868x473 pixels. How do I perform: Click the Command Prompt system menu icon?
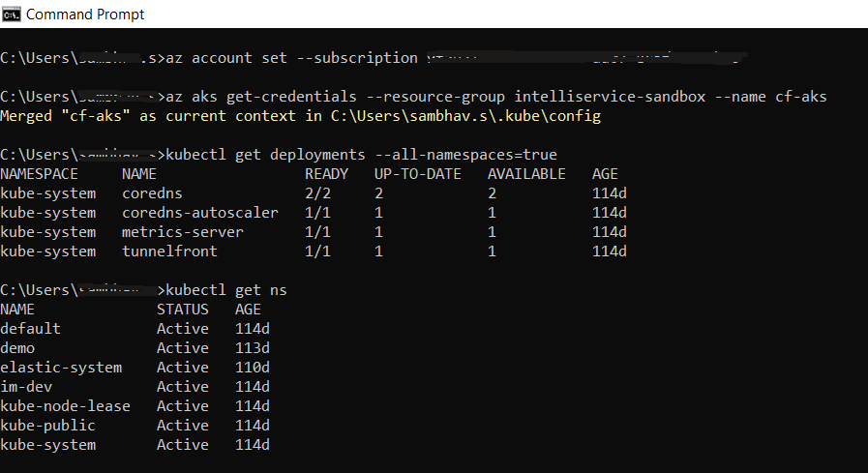click(12, 14)
